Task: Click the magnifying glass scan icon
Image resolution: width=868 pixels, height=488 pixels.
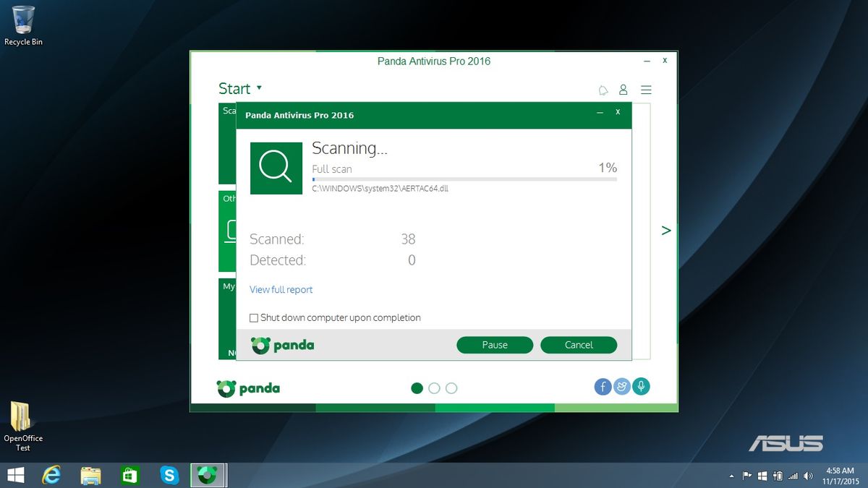Action: pos(276,168)
